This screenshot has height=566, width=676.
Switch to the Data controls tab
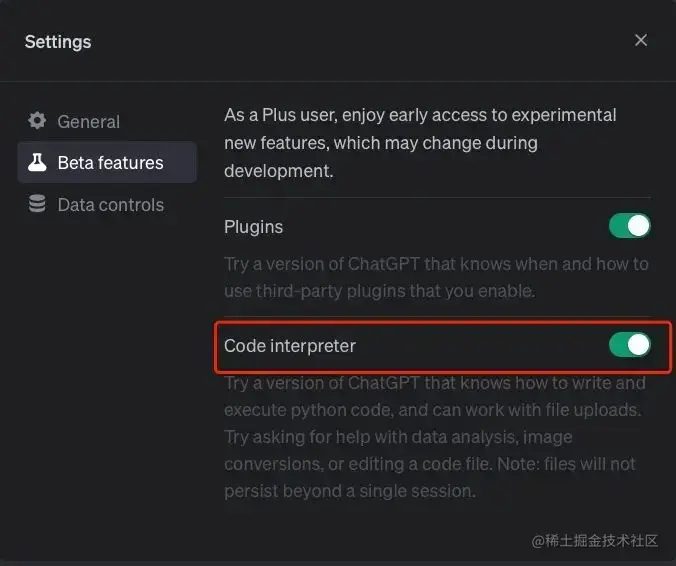110,205
